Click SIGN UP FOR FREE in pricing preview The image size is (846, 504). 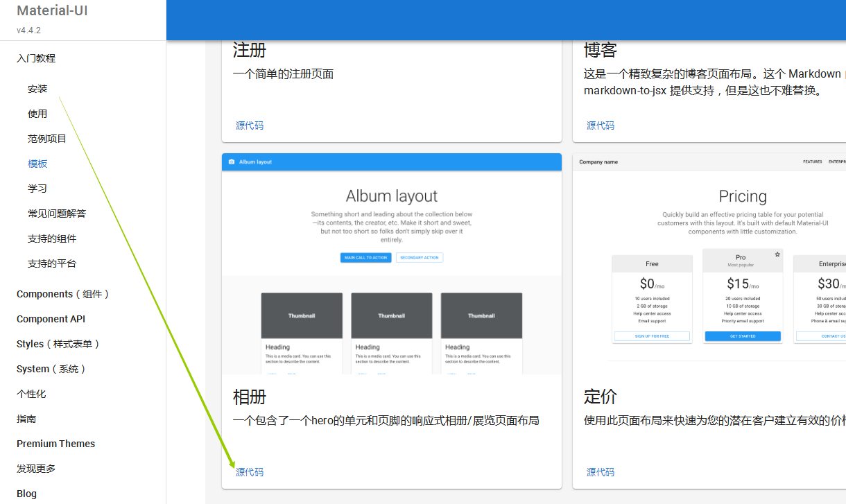pos(652,336)
